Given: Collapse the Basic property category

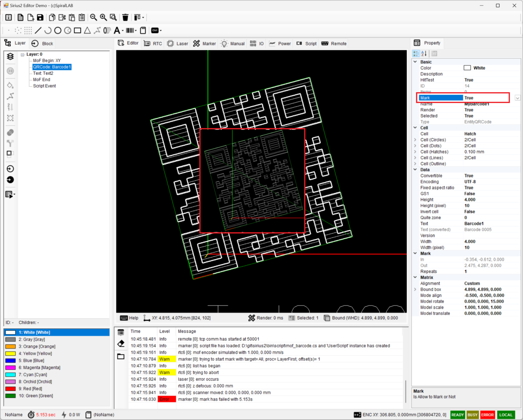Looking at the screenshot, I should [x=415, y=62].
